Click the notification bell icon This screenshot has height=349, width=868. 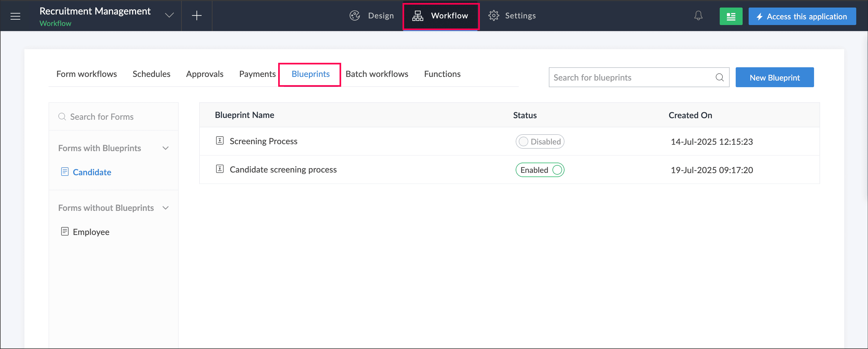698,15
